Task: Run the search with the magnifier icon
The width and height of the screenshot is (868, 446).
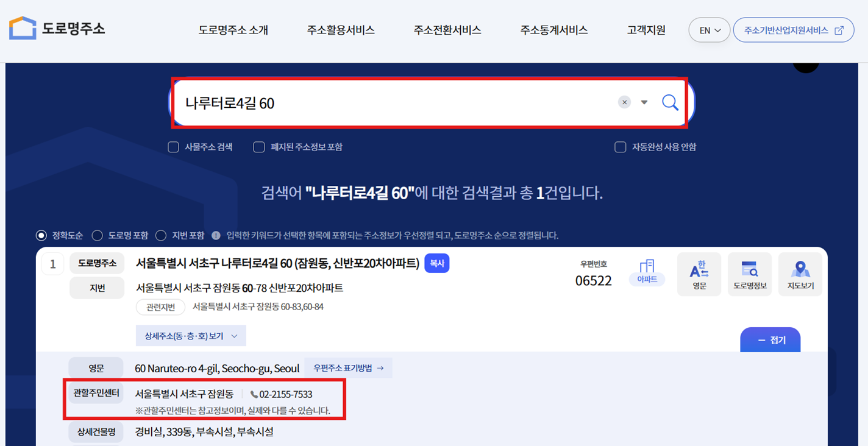Action: point(670,102)
